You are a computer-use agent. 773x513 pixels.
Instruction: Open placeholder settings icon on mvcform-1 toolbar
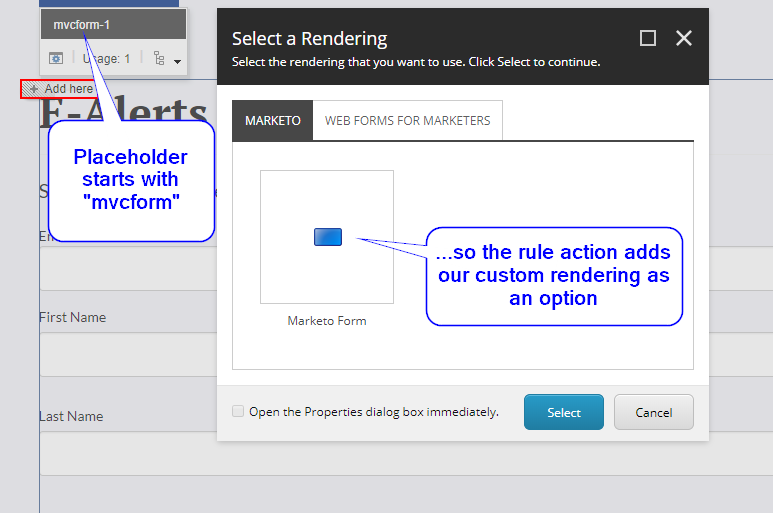[56, 59]
